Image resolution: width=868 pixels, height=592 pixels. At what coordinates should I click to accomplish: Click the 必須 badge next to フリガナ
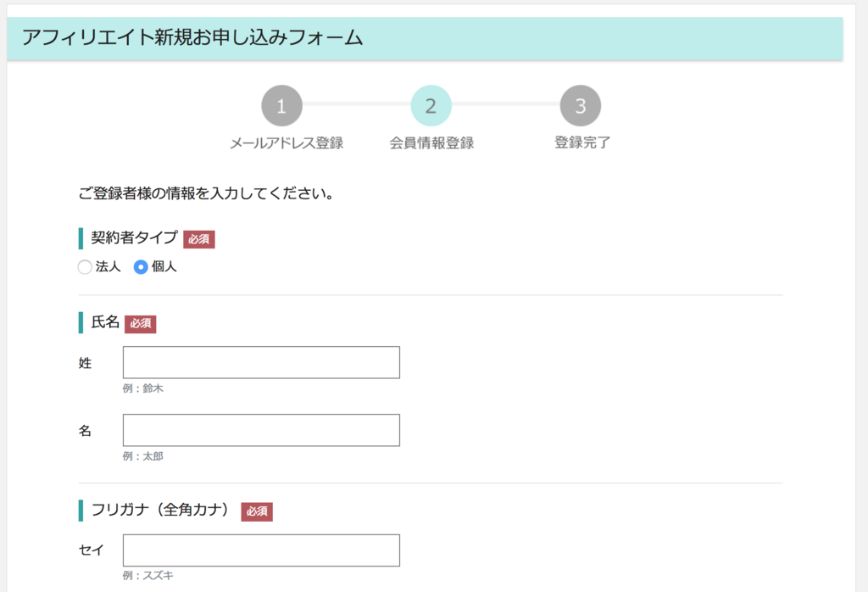coord(257,511)
